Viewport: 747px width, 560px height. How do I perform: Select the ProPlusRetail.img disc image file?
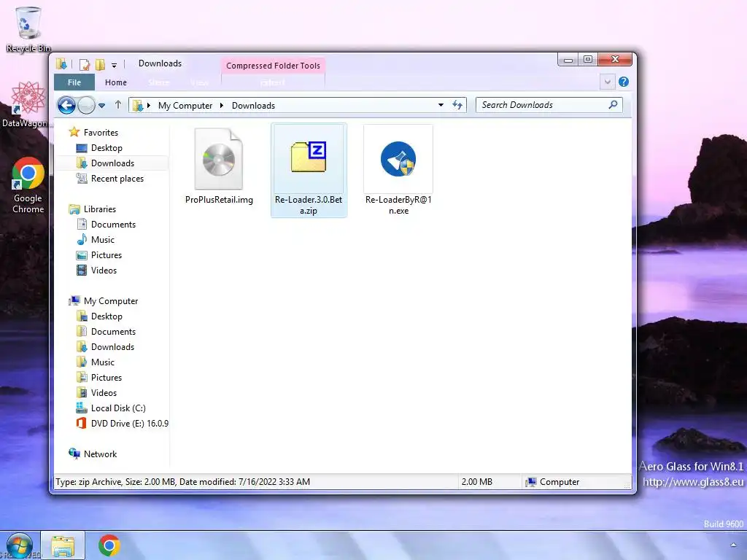tap(219, 167)
